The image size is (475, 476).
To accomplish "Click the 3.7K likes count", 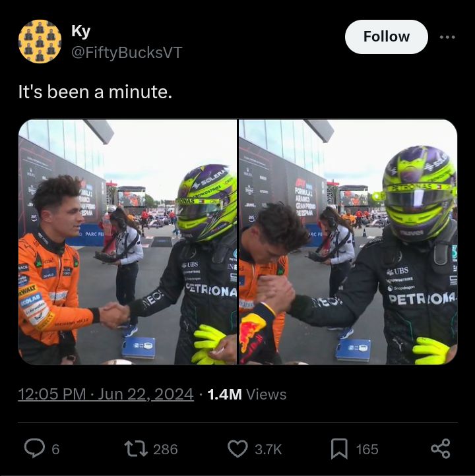I will [268, 449].
